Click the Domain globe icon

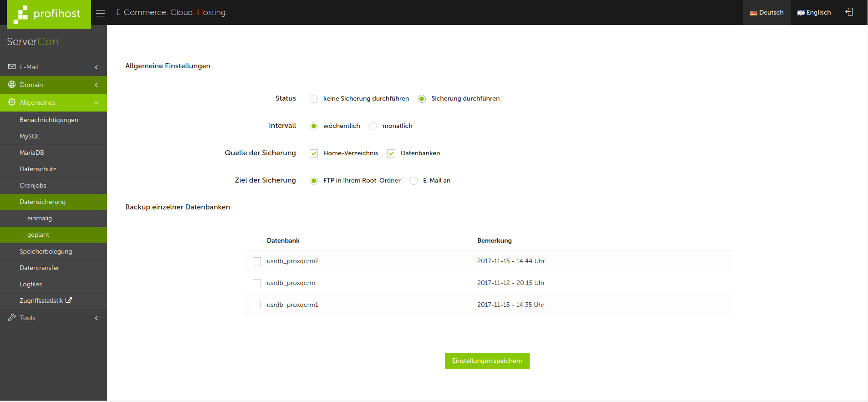tap(12, 85)
